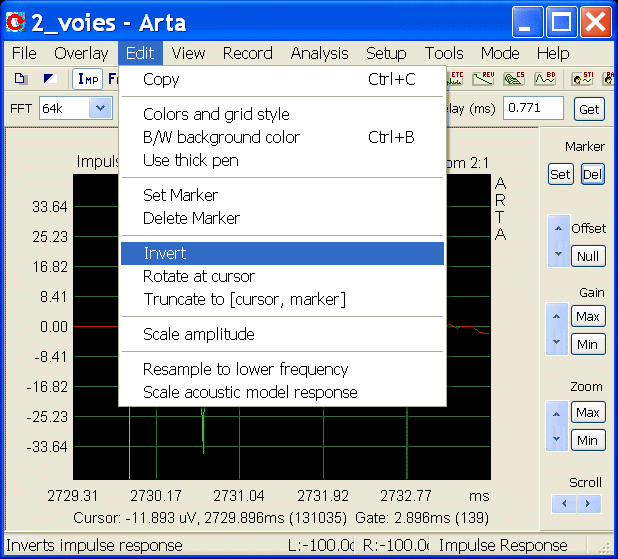Open the REV reverberation analysis icon
This screenshot has width=618, height=559.
click(x=484, y=78)
